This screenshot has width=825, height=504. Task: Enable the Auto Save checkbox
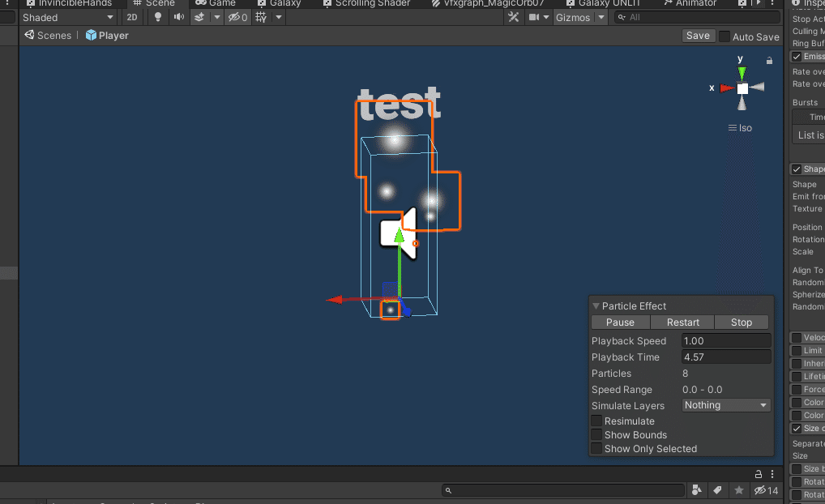pos(725,36)
